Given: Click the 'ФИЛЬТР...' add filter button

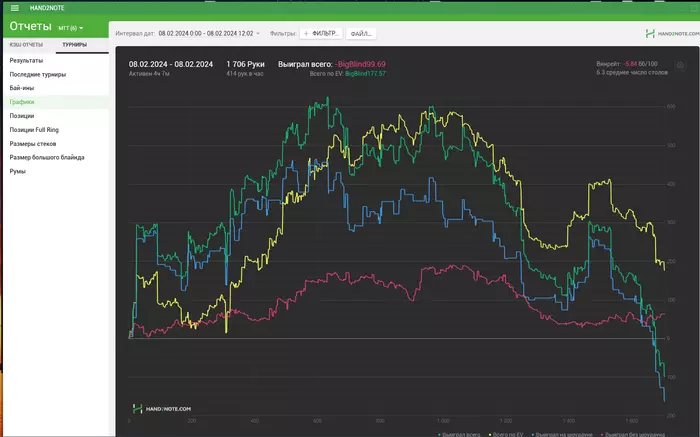Looking at the screenshot, I should [x=321, y=33].
